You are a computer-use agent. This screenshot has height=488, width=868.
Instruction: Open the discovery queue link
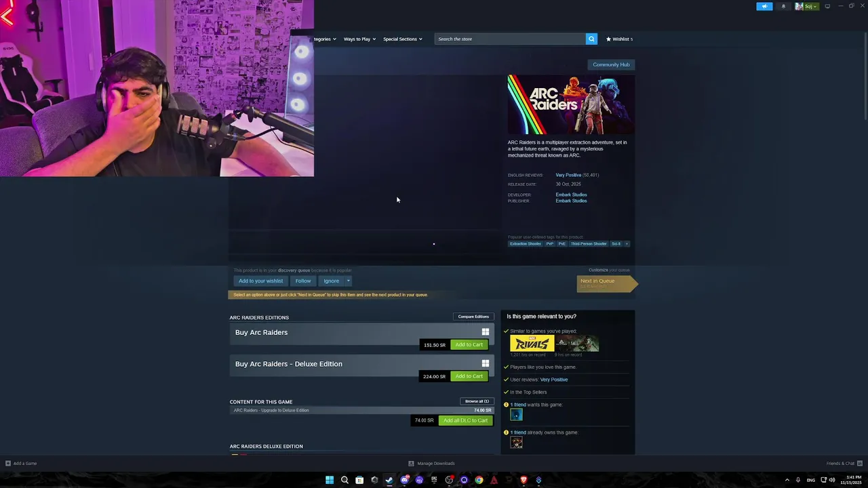[294, 270]
